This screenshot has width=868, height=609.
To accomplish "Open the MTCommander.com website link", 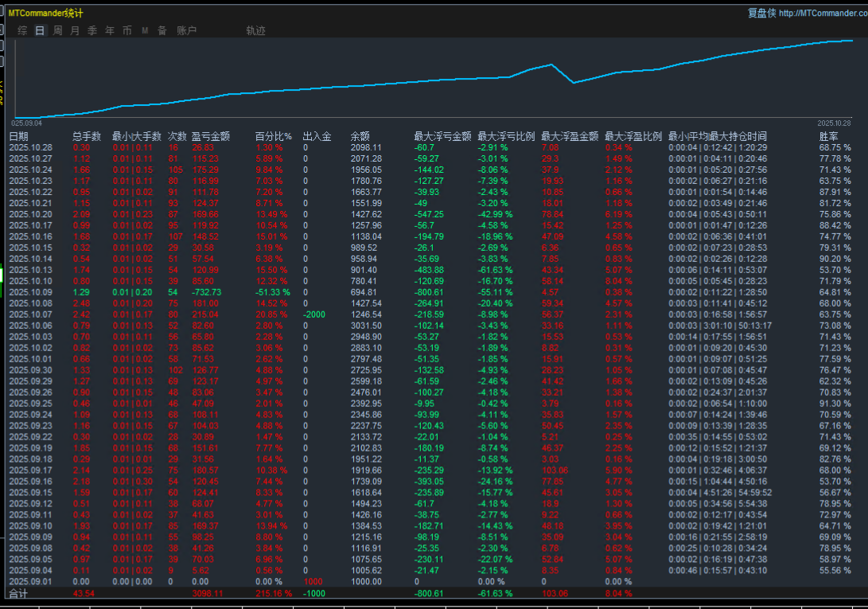I will click(823, 13).
